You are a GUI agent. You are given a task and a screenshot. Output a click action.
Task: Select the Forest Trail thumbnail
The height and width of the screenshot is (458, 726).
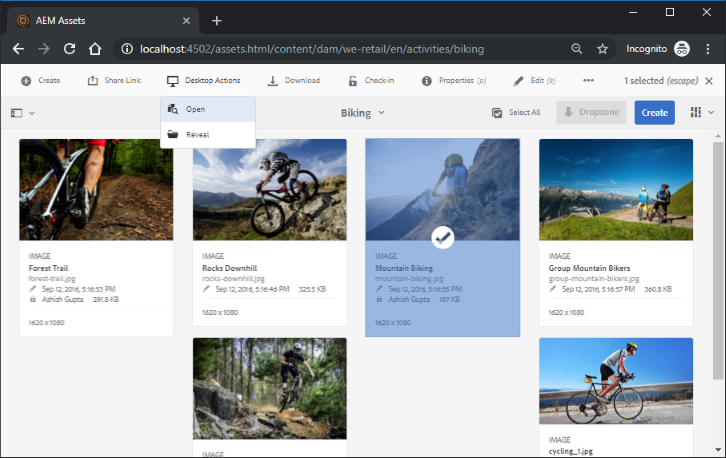coord(96,189)
